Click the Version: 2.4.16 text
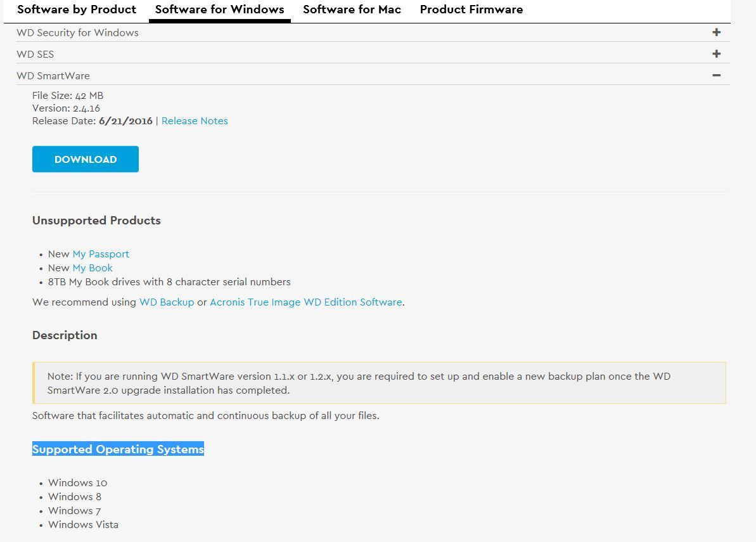Image resolution: width=756 pixels, height=542 pixels. [x=66, y=108]
